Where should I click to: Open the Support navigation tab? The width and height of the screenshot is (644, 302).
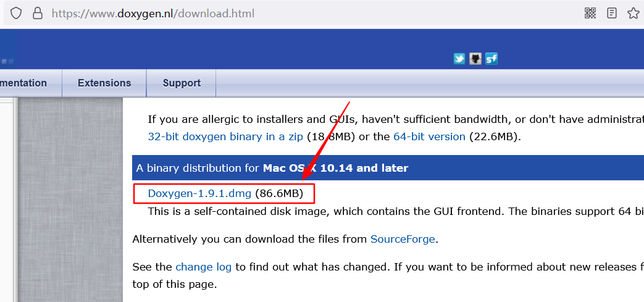pyautogui.click(x=182, y=83)
